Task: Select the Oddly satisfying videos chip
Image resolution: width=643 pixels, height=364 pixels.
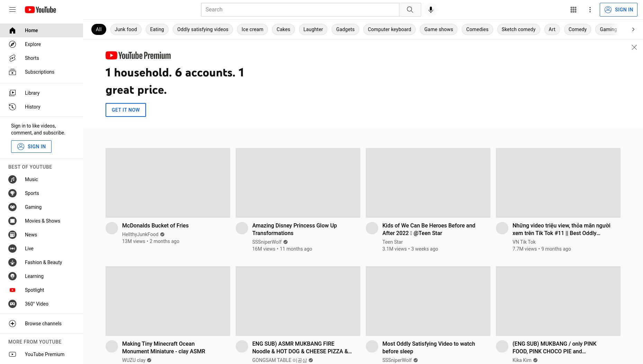Action: 203,29
